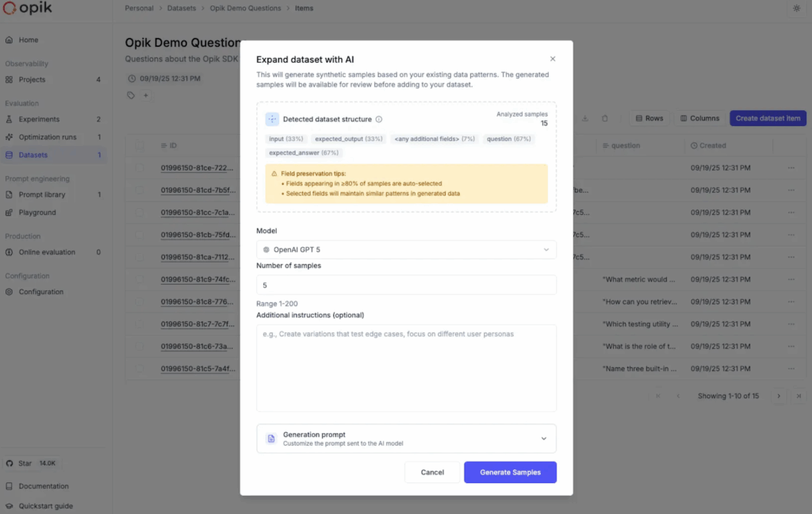Toggle the theme icon in top-right corner
The width and height of the screenshot is (812, 514).
click(796, 9)
